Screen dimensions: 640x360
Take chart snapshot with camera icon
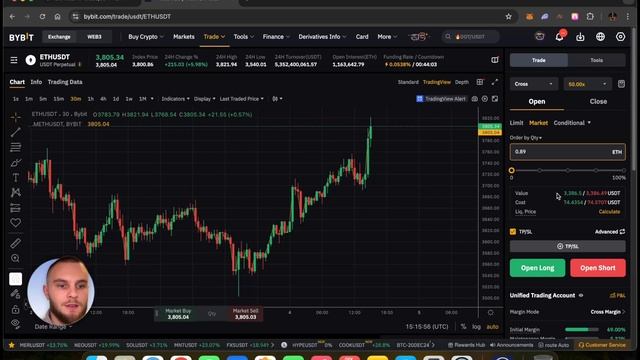(x=475, y=99)
